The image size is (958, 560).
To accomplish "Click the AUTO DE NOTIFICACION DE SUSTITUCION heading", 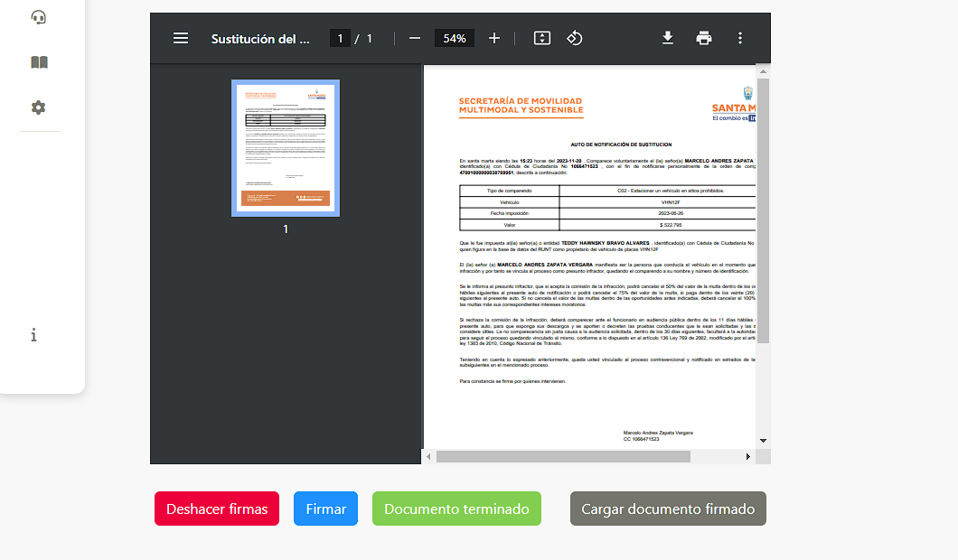I will [621, 145].
